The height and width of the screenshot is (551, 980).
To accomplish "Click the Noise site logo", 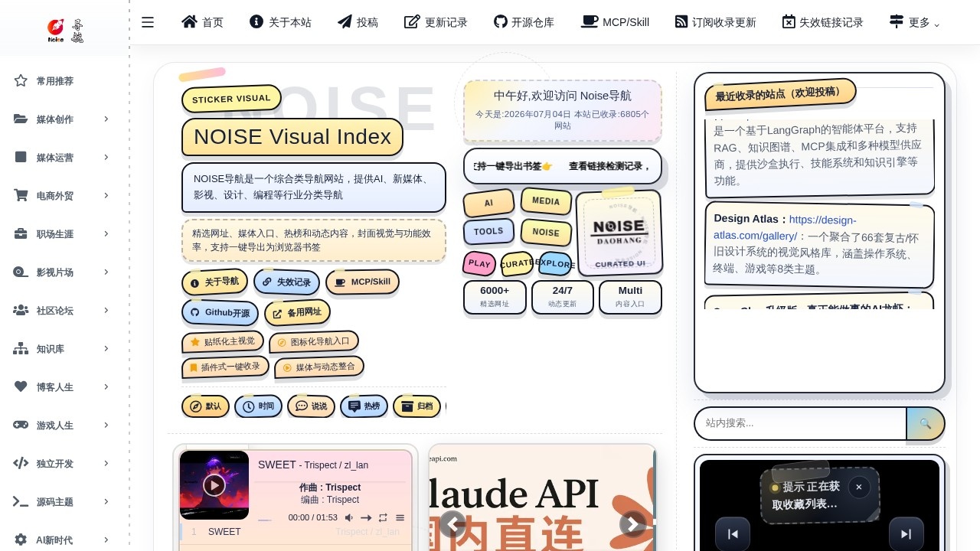I will click(65, 31).
